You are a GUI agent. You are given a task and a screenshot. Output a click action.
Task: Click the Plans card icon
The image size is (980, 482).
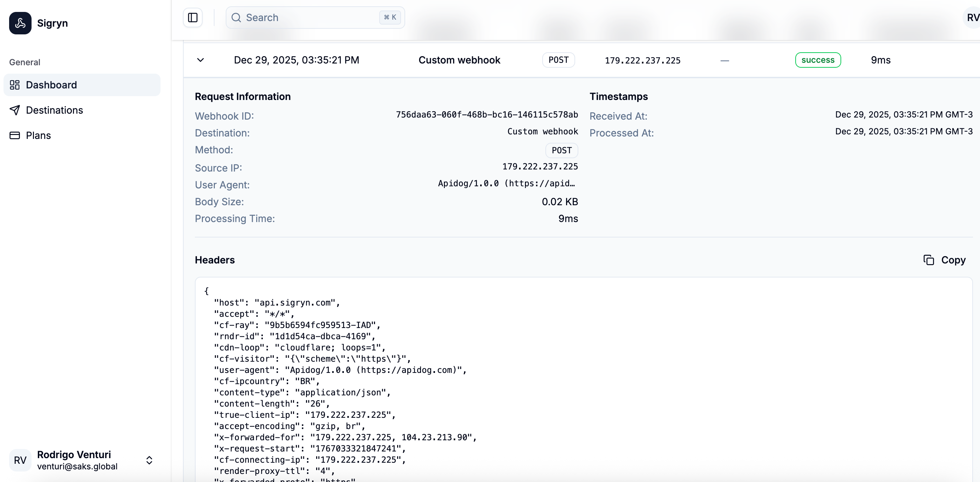coord(15,135)
